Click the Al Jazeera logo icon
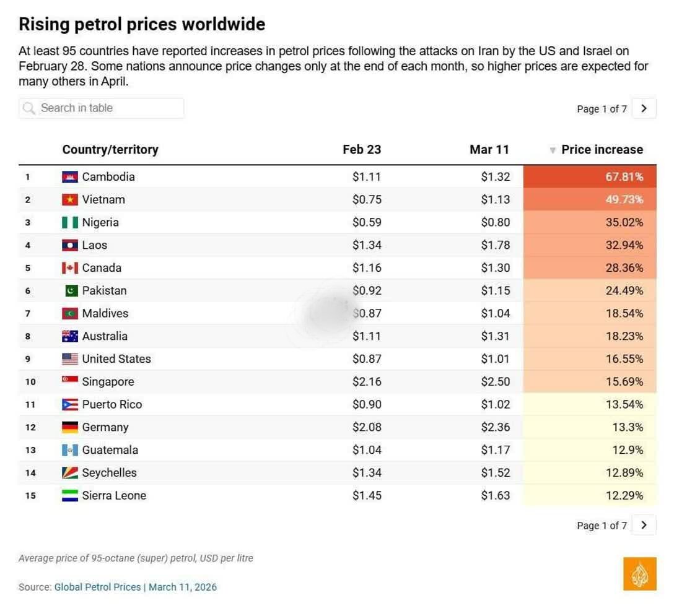Viewport: 687px width, 616px height. (640, 574)
